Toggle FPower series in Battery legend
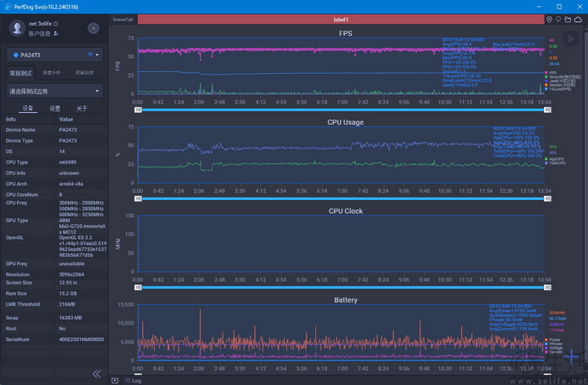Screen dimensions: 588x385 pyautogui.click(x=554, y=343)
